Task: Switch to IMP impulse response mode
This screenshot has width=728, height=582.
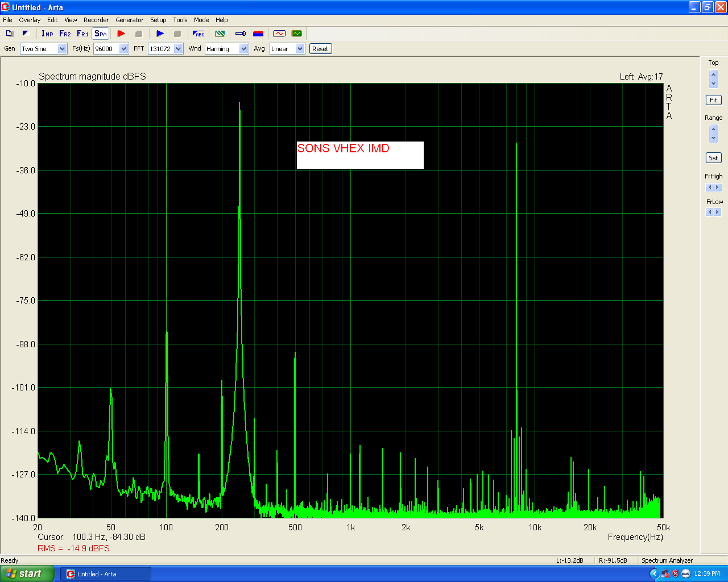Action: point(47,34)
